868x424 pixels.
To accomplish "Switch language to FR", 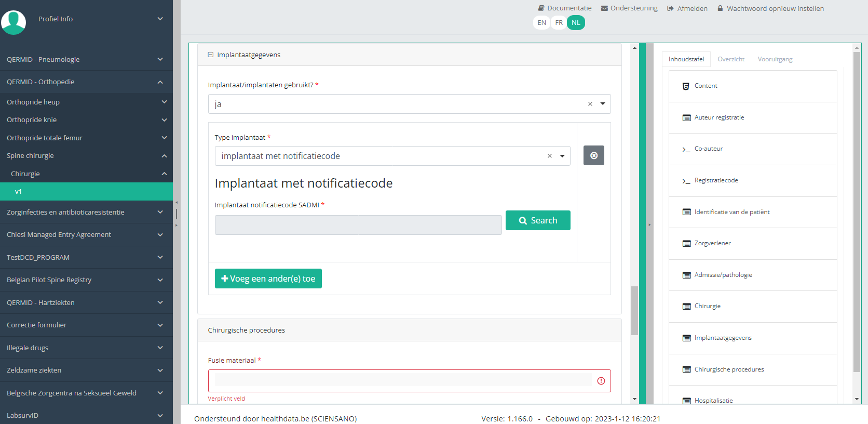I will 559,23.
